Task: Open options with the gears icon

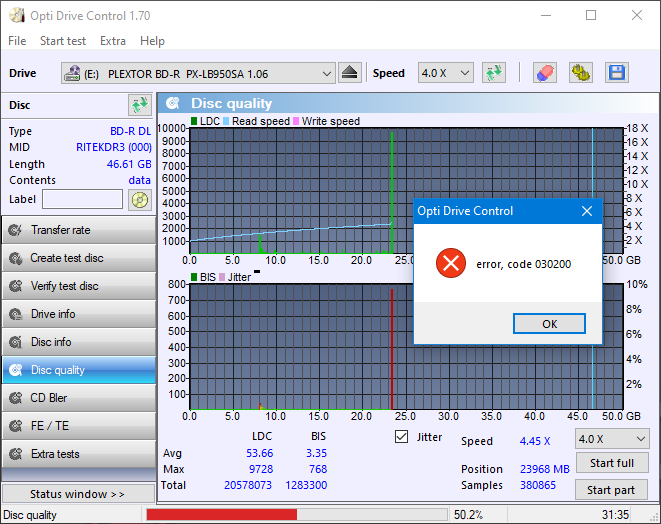Action: click(x=580, y=73)
